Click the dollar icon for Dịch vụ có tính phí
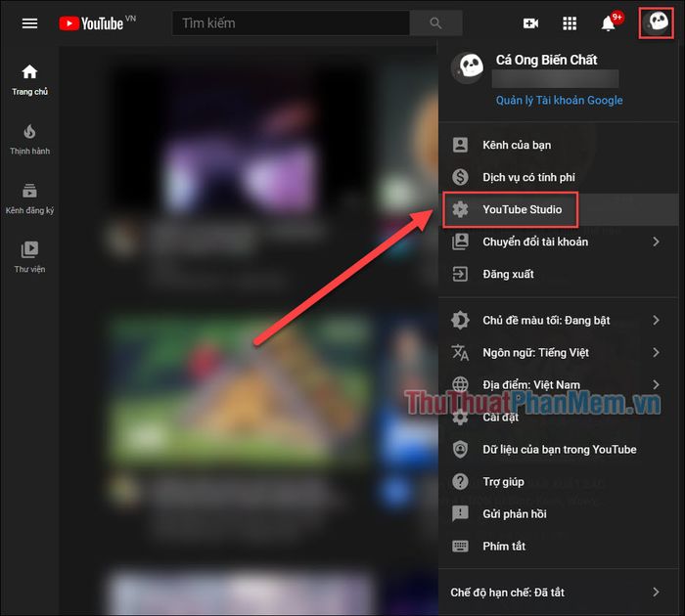The width and height of the screenshot is (685, 616). (x=460, y=177)
